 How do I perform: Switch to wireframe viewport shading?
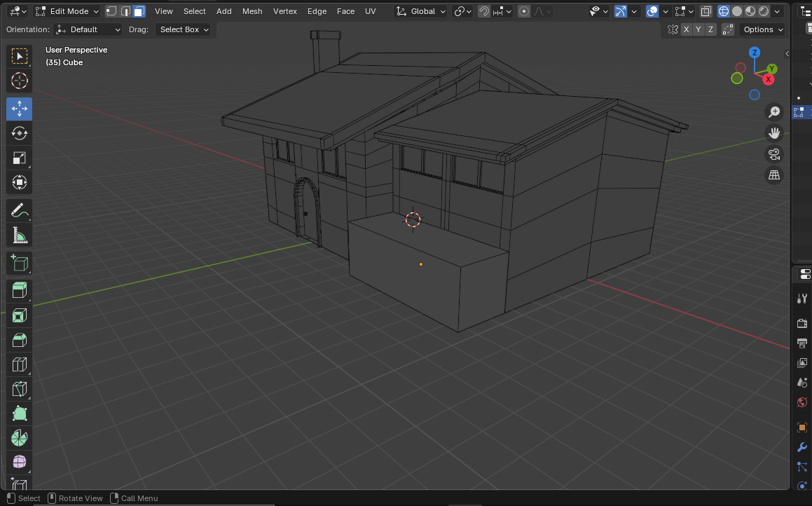(724, 11)
